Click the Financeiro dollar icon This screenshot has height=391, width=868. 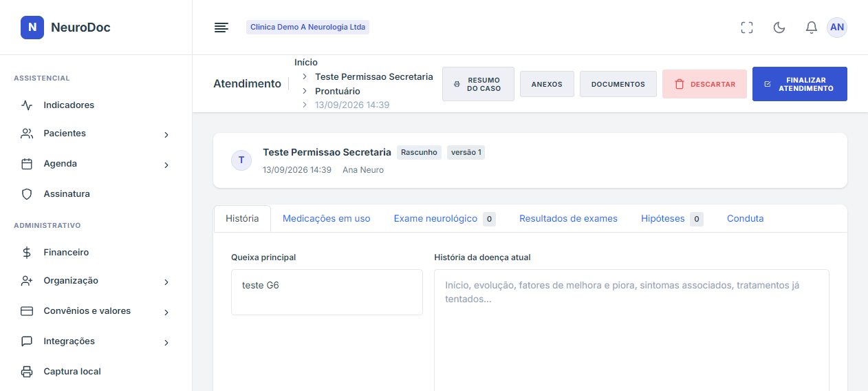pyautogui.click(x=27, y=253)
